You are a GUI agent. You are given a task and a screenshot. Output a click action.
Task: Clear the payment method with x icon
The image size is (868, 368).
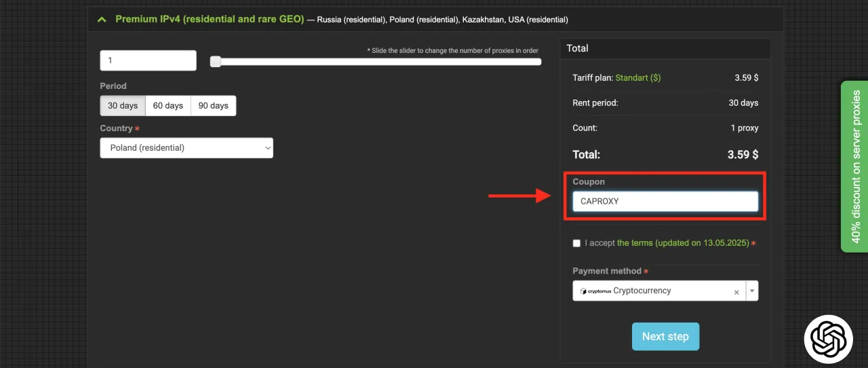click(736, 292)
